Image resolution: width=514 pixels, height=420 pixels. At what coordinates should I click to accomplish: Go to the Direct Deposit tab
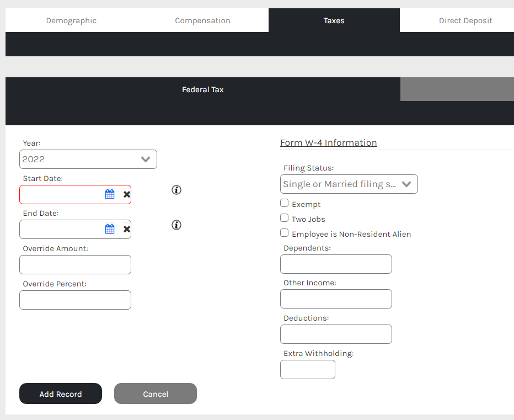(465, 20)
